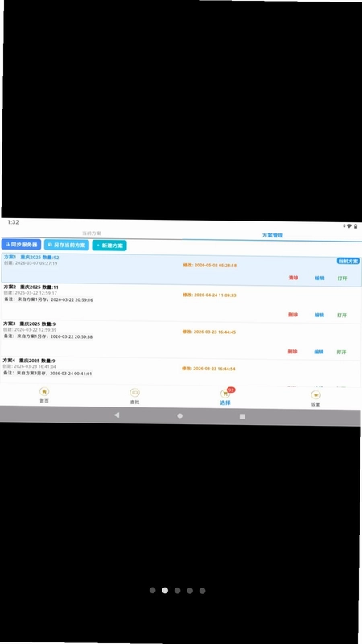Open the 首页 home icon in bottom navigation
The width and height of the screenshot is (362, 644).
pos(44,392)
